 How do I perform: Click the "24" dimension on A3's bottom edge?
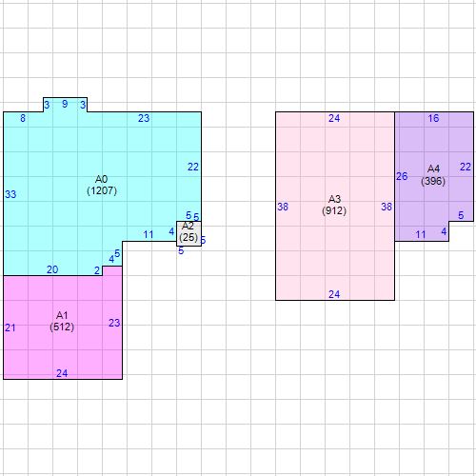334,294
